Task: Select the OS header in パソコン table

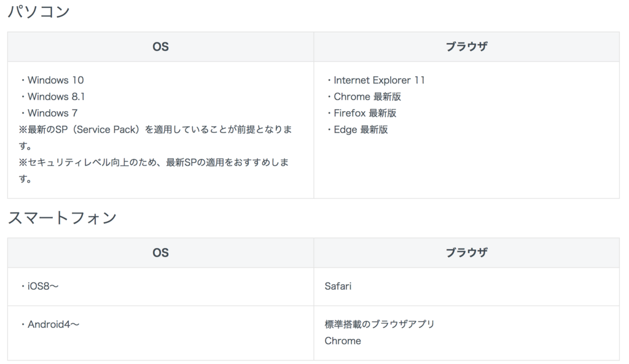Action: point(160,47)
